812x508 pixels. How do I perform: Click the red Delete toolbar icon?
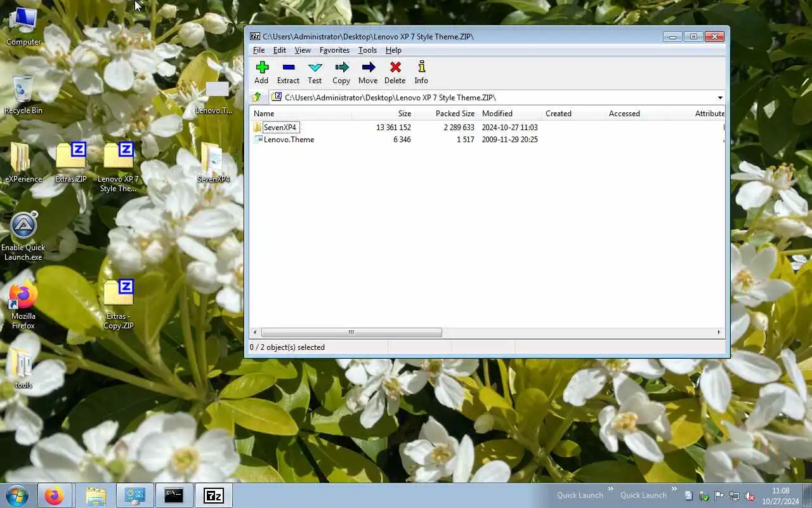pos(395,72)
